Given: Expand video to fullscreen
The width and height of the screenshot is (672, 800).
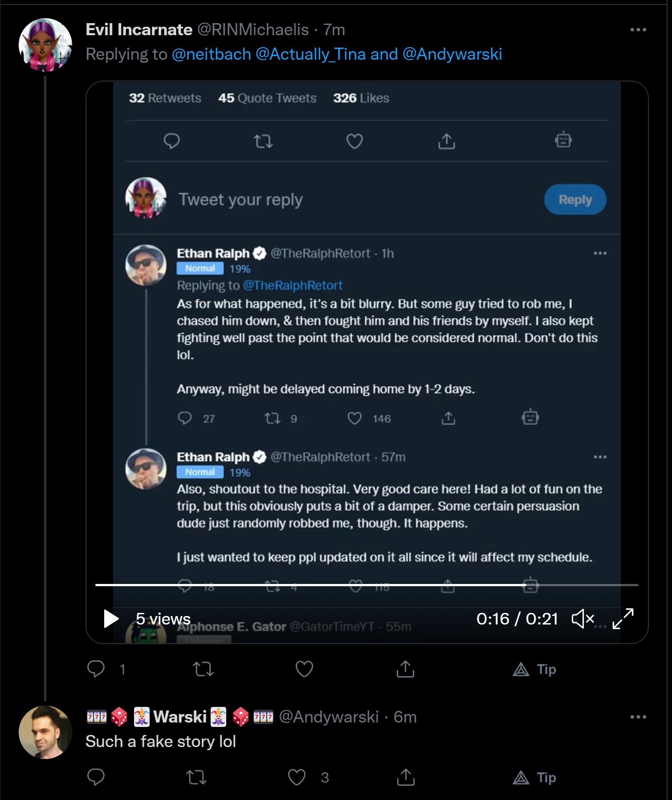Looking at the screenshot, I should 623,619.
